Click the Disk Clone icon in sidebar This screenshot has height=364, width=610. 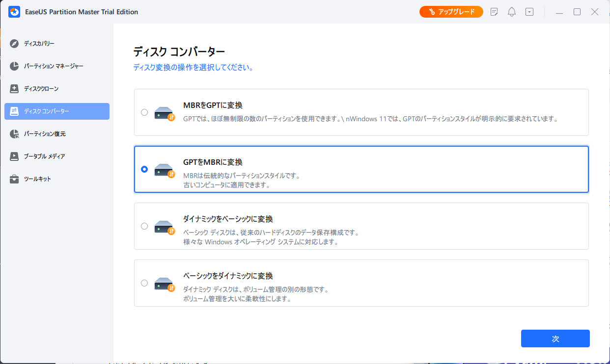(14, 89)
